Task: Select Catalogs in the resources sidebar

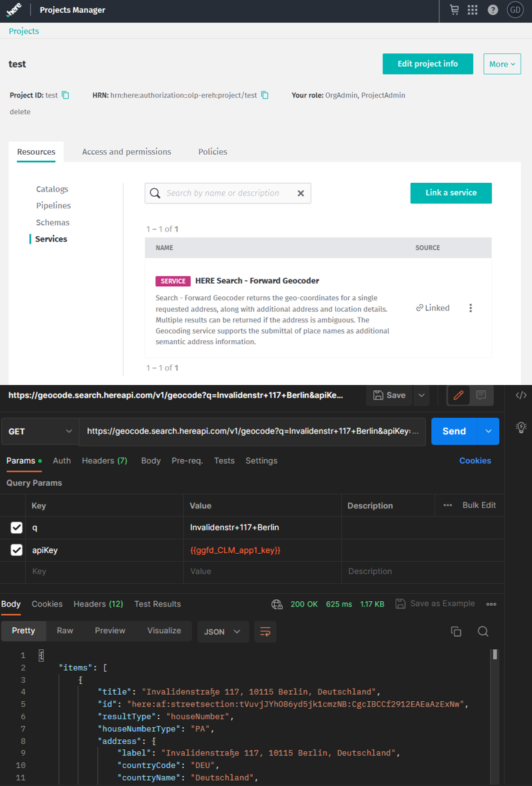Action: tap(52, 189)
